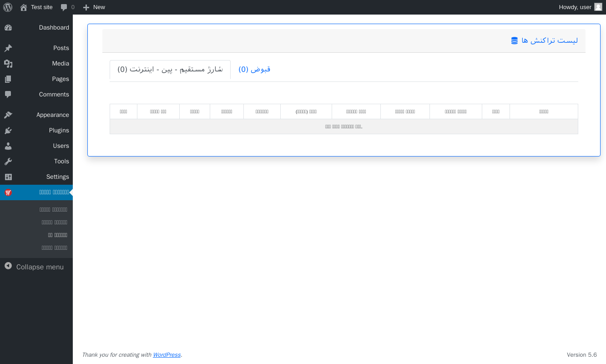Visit the Test site home link
Screen dimensions: 606x364
(36, 7)
